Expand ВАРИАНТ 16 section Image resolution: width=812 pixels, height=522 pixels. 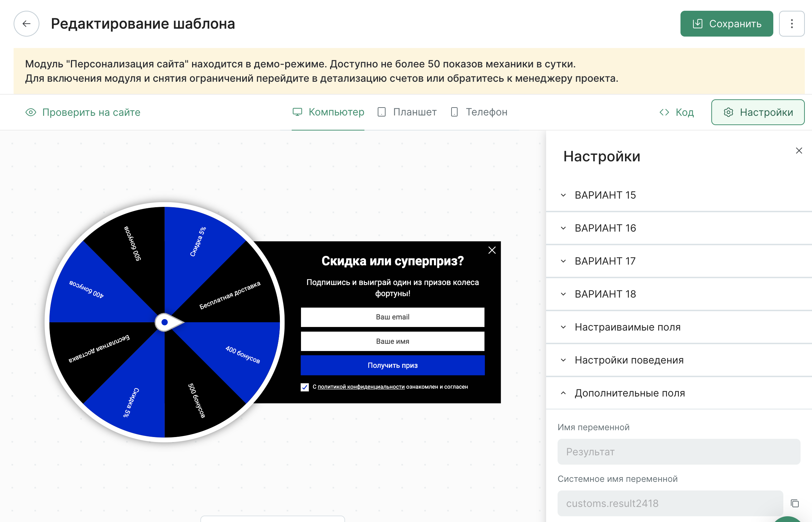coord(679,228)
